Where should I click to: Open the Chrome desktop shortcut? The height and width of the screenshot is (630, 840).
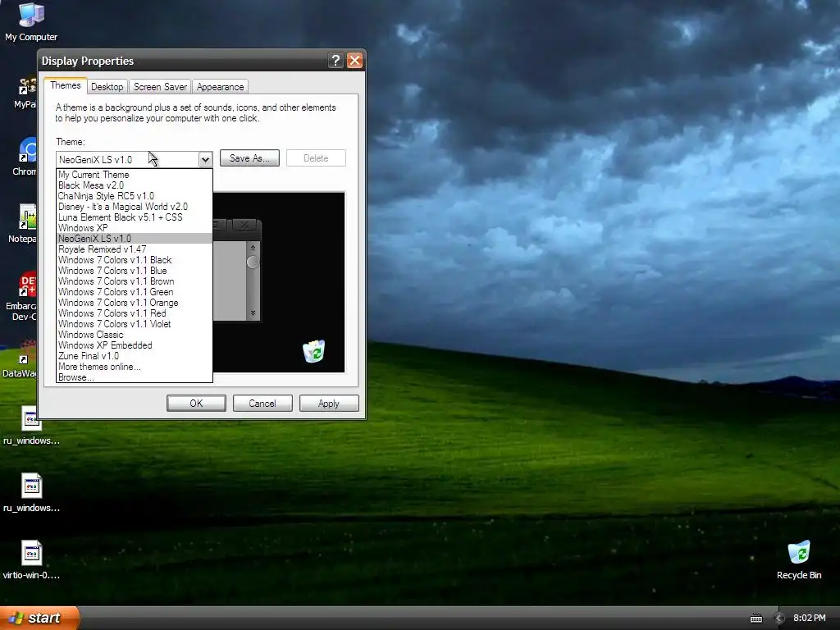click(26, 157)
